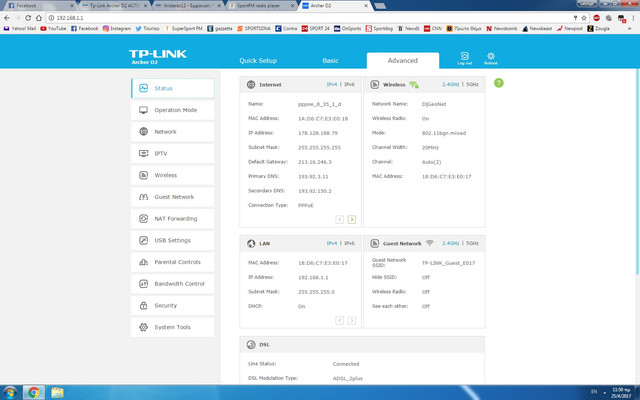640x400 pixels.
Task: Bookmark this page with the star icon
Action: (584, 18)
